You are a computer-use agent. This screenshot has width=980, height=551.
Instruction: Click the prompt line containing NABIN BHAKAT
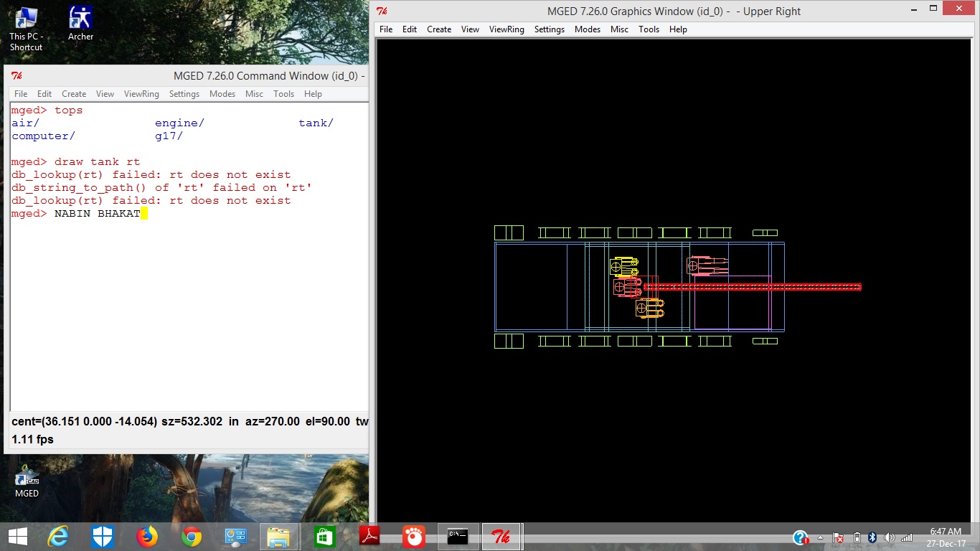click(x=80, y=214)
